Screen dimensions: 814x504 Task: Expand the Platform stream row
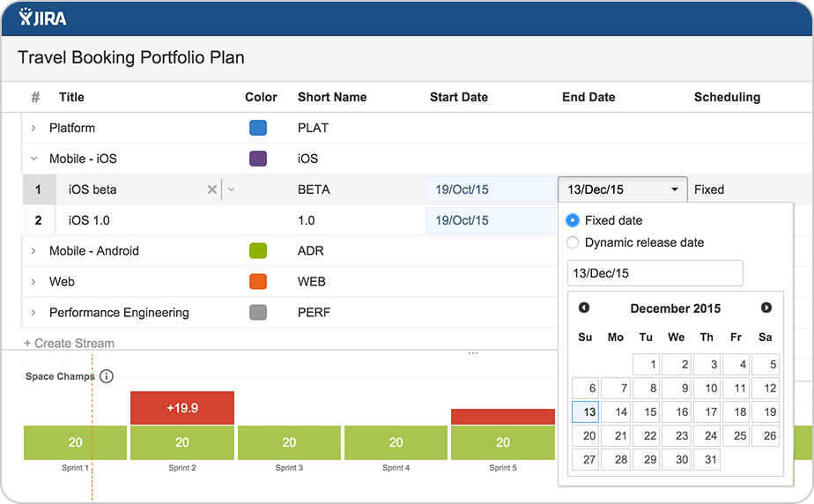[33, 128]
